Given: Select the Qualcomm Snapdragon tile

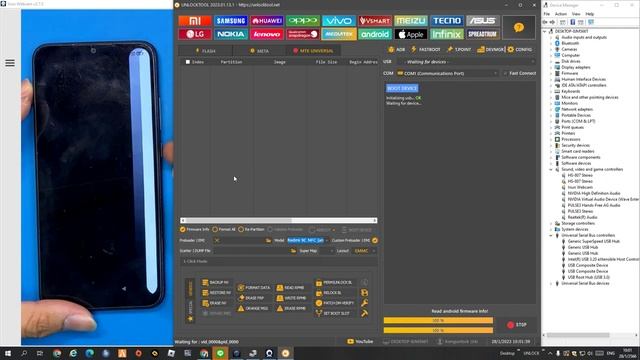Looking at the screenshot, I should pos(302,34).
